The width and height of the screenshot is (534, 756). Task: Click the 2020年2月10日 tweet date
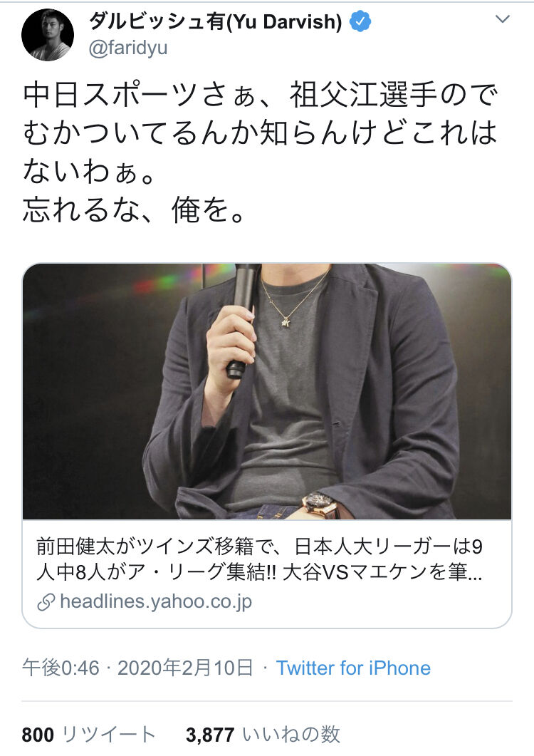[x=185, y=668]
